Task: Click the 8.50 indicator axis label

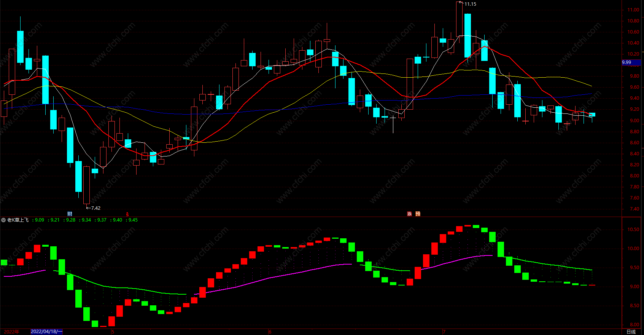Action: (634, 306)
